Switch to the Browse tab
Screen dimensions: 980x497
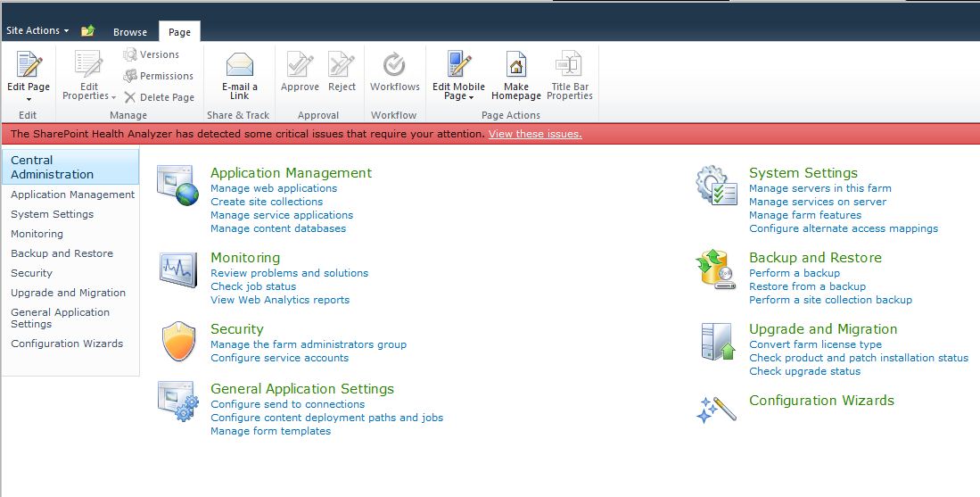tap(130, 32)
